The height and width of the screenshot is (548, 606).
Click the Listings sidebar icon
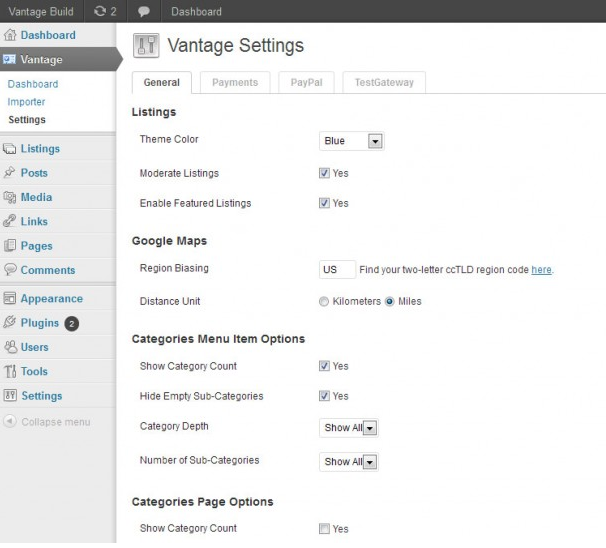click(x=10, y=149)
